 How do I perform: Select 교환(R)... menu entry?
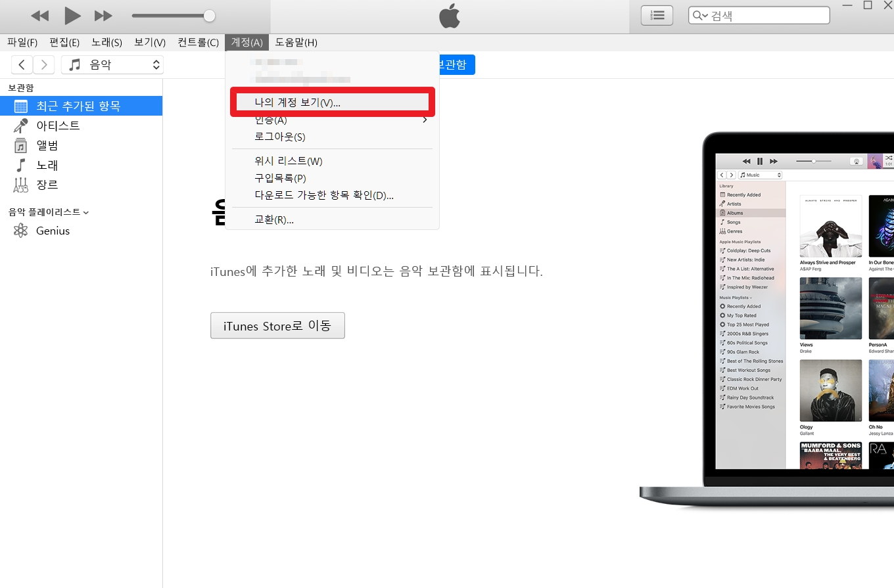tap(333, 219)
